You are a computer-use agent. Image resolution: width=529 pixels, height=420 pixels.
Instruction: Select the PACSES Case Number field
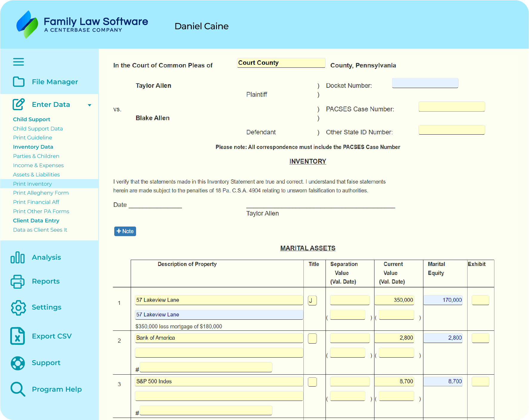coord(451,107)
